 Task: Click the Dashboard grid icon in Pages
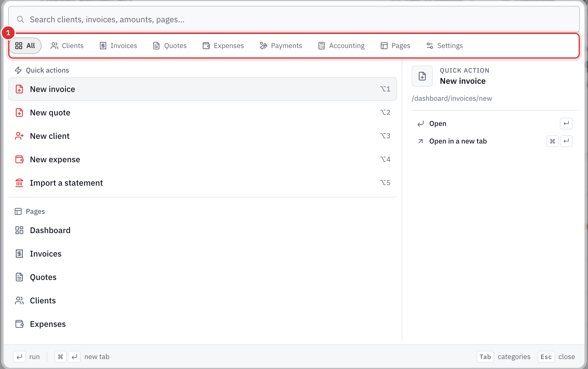tap(19, 230)
